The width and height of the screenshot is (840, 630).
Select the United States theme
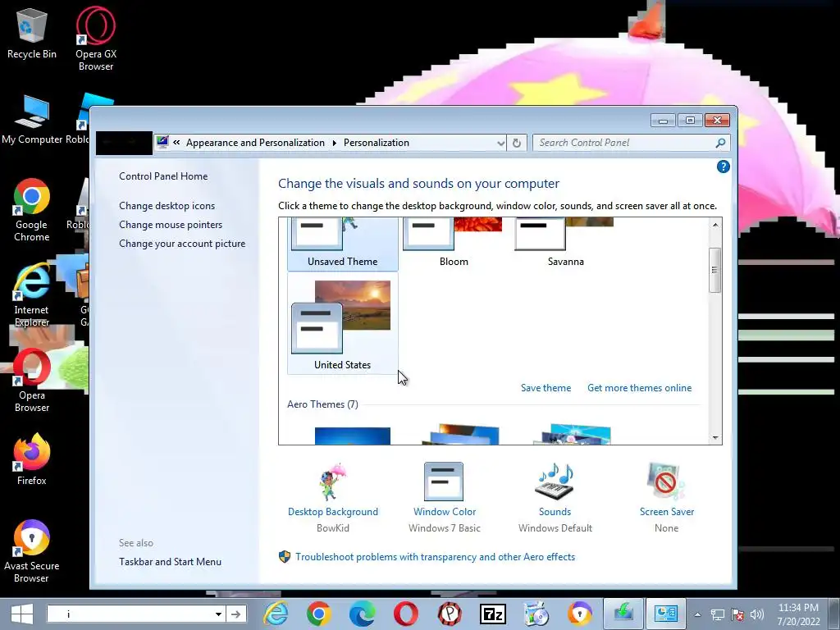point(342,323)
